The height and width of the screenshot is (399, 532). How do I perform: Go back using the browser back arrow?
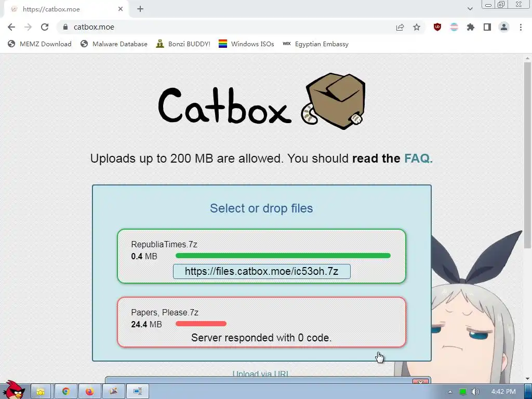[11, 27]
